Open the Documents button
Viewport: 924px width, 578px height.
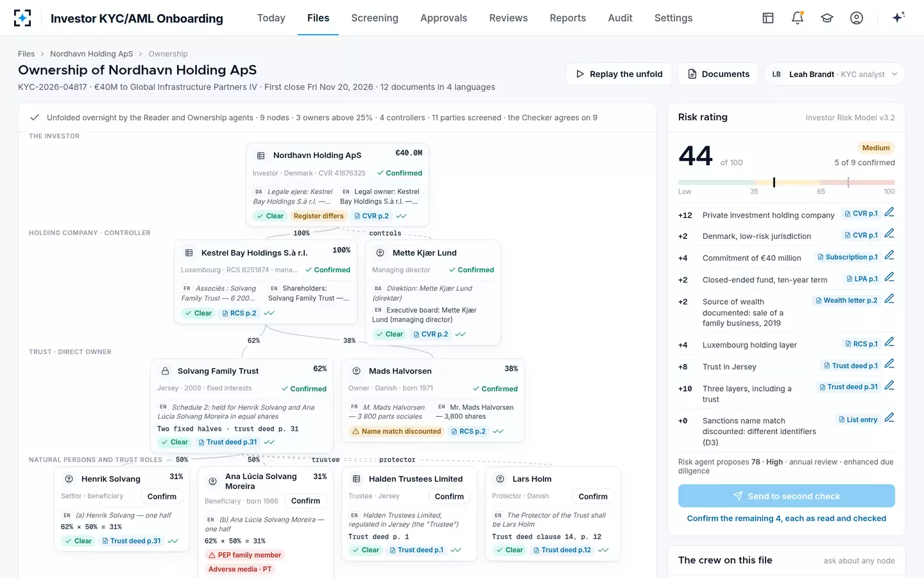(x=718, y=74)
